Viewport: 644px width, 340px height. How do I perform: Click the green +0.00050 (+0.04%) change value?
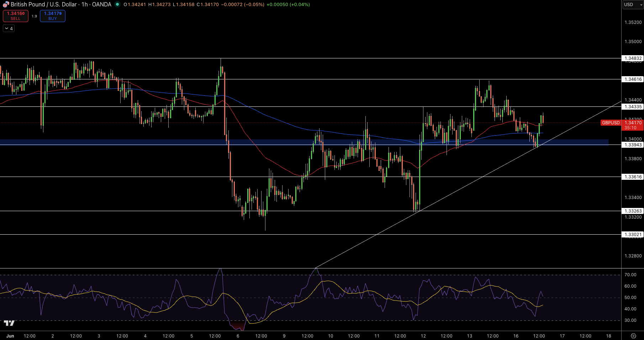click(x=288, y=5)
